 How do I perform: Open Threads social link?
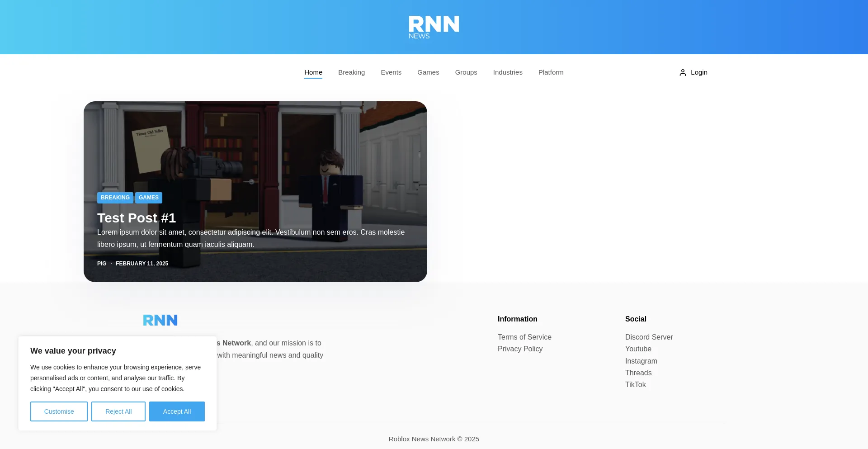pyautogui.click(x=638, y=373)
